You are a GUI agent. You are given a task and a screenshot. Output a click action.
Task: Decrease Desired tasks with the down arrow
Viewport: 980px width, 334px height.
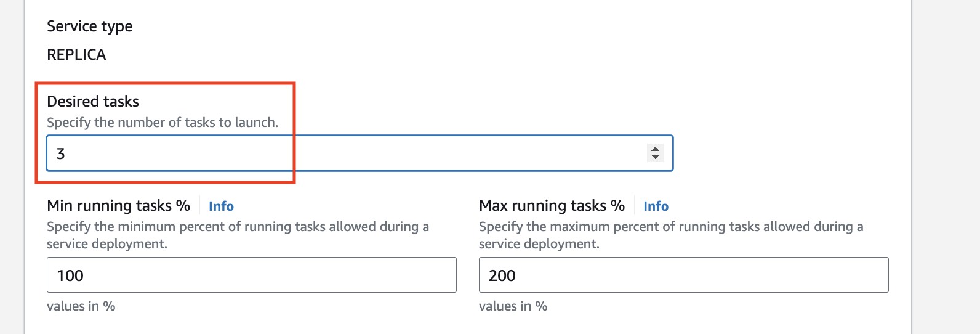656,157
